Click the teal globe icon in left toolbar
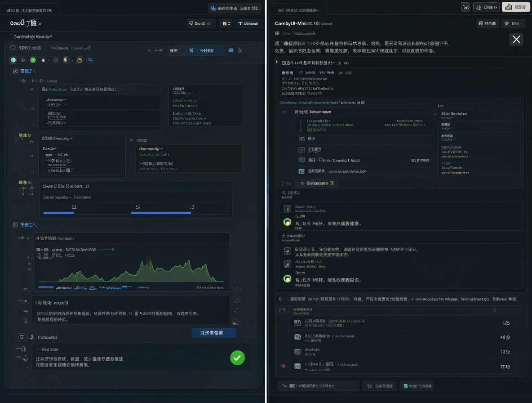 (x=13, y=60)
